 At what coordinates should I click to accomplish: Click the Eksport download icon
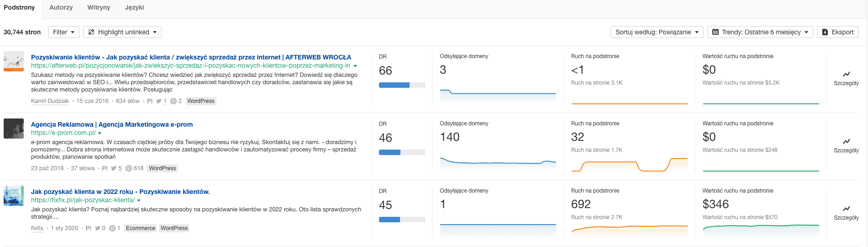[825, 32]
